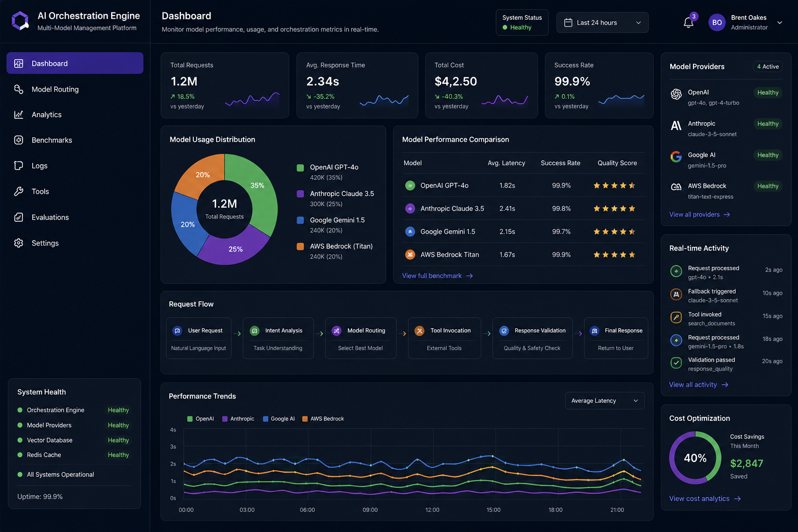This screenshot has width=798, height=532.
Task: Click the AI Orchestration Engine logo
Action: [x=20, y=21]
